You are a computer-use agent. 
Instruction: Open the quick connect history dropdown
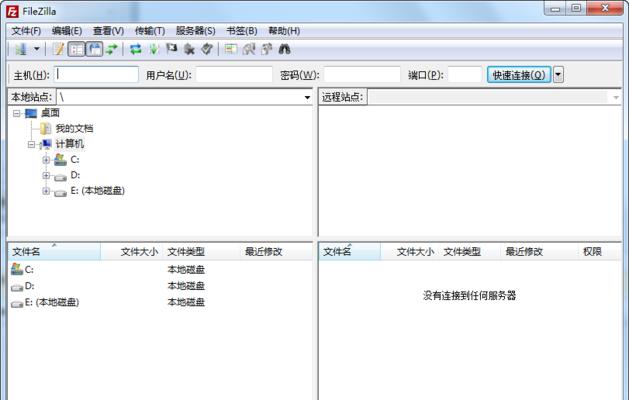[558, 75]
